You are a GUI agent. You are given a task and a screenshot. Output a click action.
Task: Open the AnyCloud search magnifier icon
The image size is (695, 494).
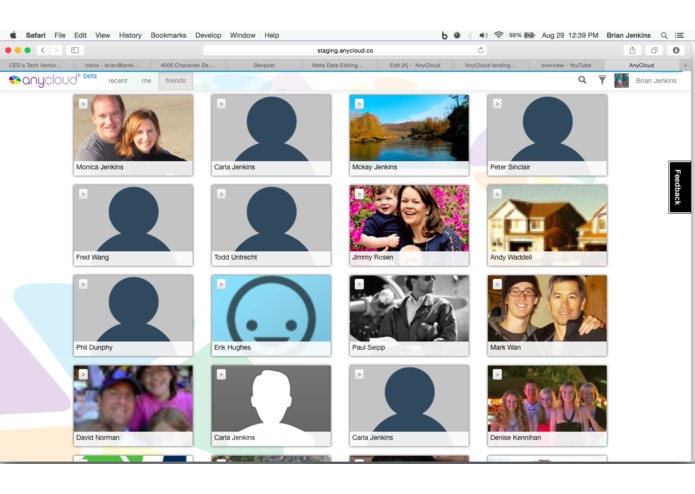[582, 80]
